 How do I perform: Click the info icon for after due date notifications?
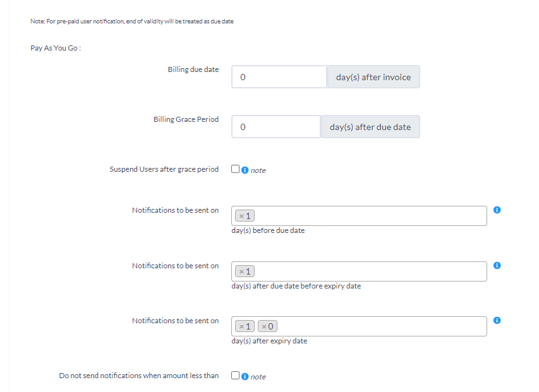[497, 264]
